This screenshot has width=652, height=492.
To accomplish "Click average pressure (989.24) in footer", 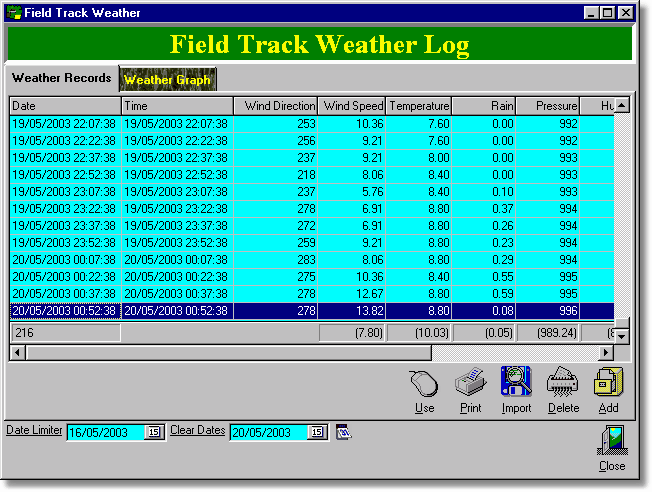I will 548,333.
